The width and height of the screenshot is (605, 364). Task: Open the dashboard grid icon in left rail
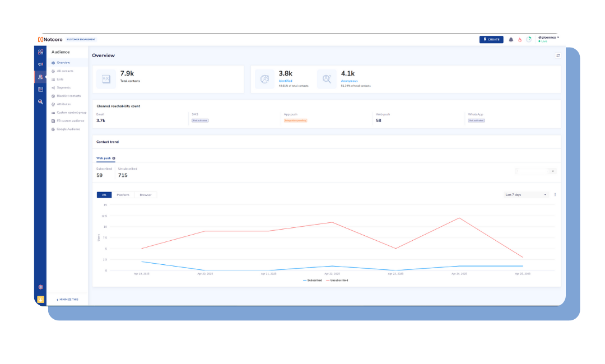click(x=40, y=52)
